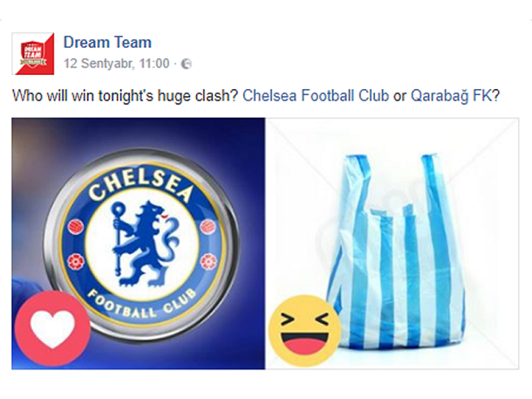Screen dimensions: 532x399
Task: Click the lower-left red rose on crest
Action: tap(76, 262)
